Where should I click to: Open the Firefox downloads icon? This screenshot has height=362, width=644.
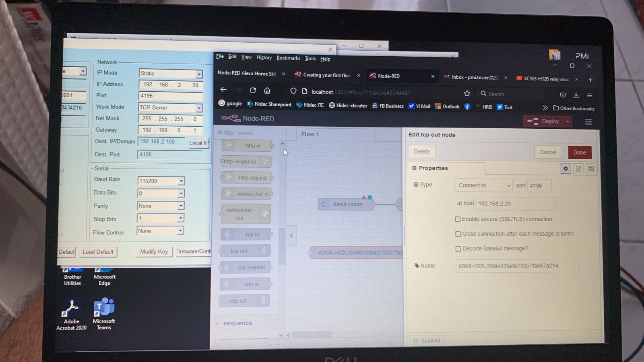pyautogui.click(x=576, y=95)
